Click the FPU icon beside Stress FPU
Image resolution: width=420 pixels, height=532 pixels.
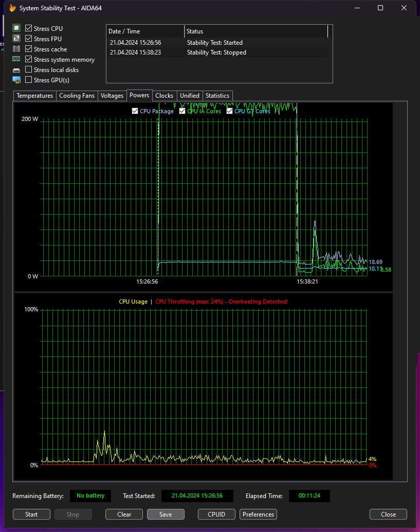click(x=16, y=39)
